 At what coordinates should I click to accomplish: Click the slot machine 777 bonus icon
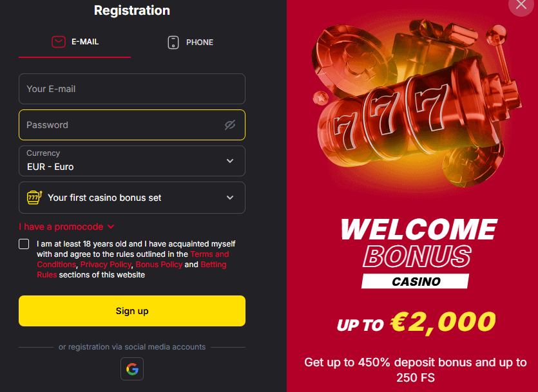34,198
